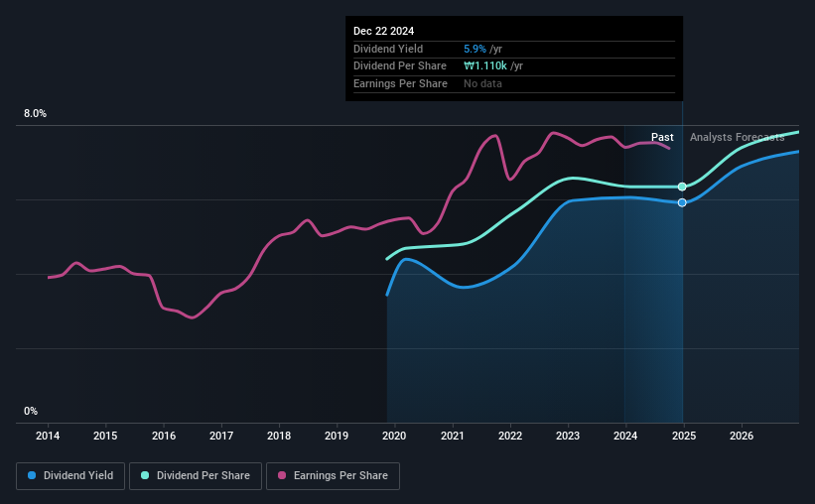Click the 2015 x-axis label
The width and height of the screenshot is (815, 504).
click(x=105, y=436)
